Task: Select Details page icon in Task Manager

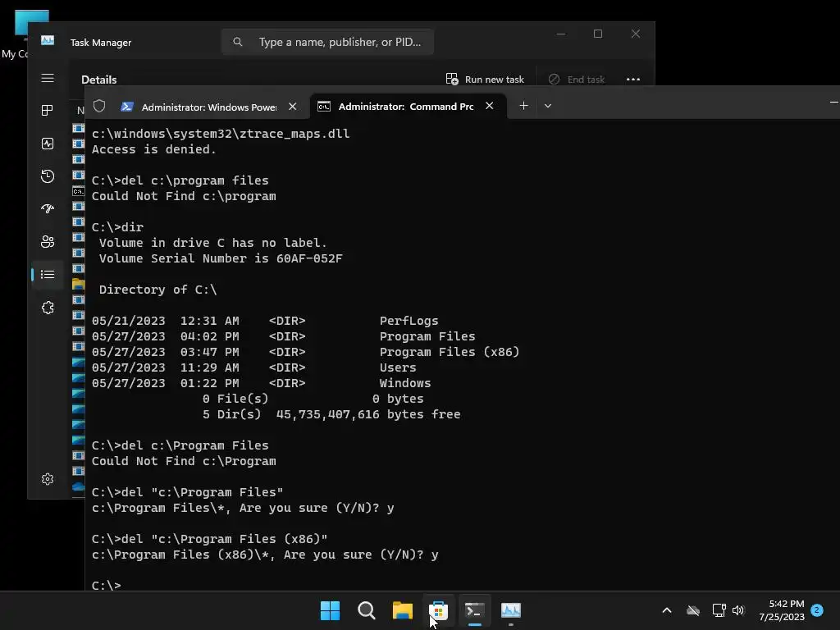Action: [x=47, y=274]
